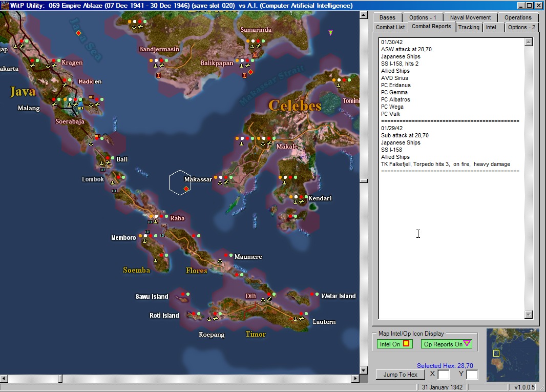Click the 'PC Eridanus' ship entry
Image resolution: width=546 pixels, height=392 pixels.
click(x=395, y=85)
